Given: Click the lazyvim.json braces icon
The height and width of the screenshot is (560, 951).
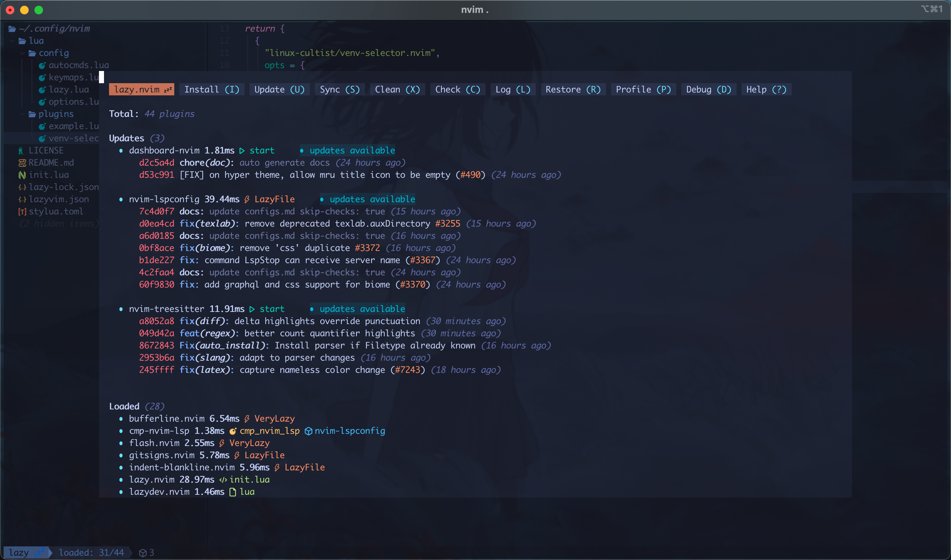Looking at the screenshot, I should click(22, 199).
